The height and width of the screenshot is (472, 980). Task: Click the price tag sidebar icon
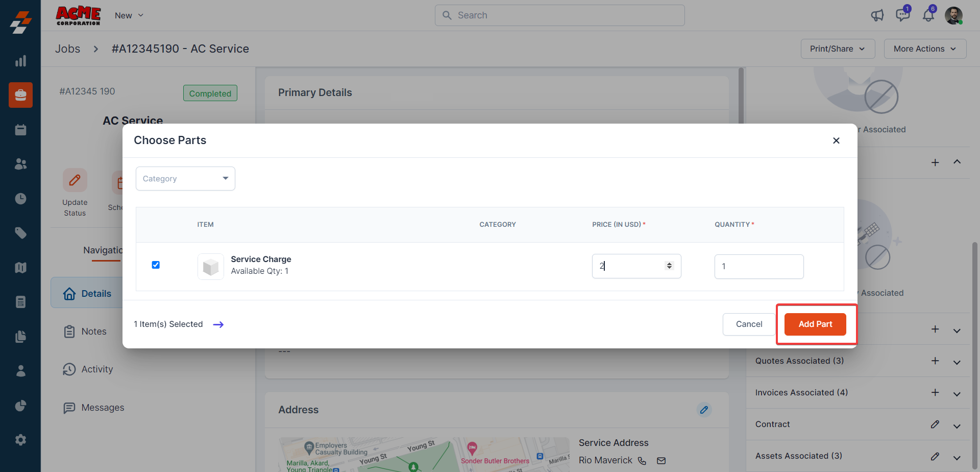(x=20, y=233)
